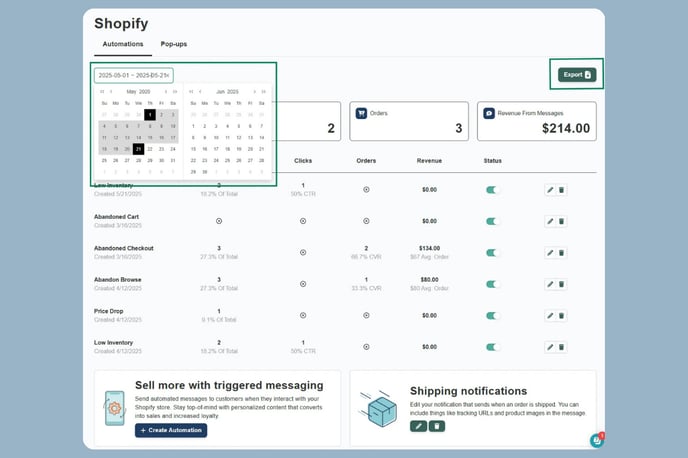Viewport: 688px width, 458px height.
Task: Open the chat widget icon
Action: click(x=597, y=440)
